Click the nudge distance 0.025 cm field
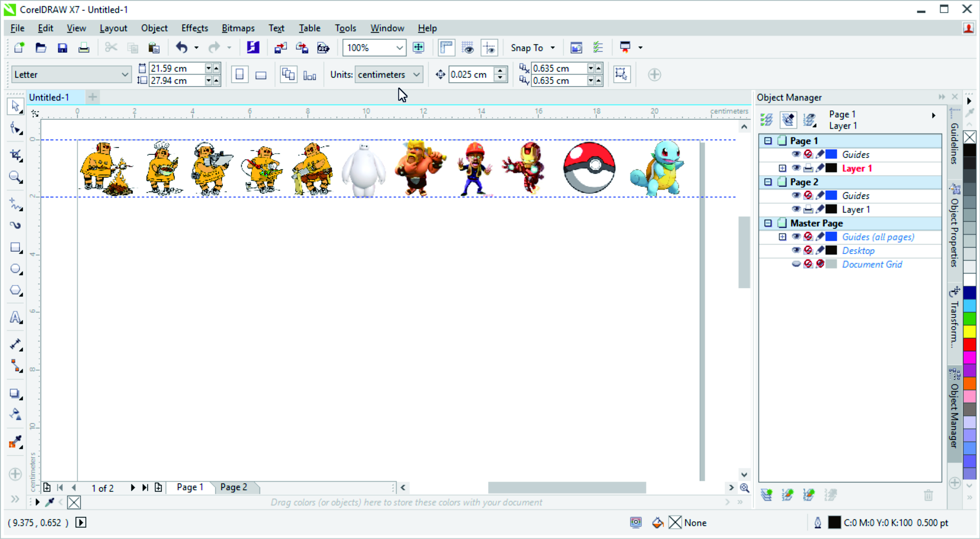This screenshot has height=539, width=980. point(472,74)
